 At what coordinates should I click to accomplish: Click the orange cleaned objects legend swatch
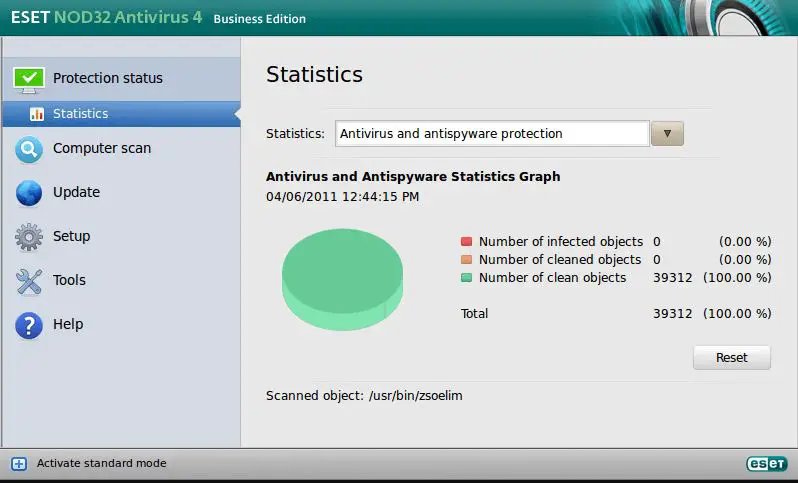pos(466,260)
